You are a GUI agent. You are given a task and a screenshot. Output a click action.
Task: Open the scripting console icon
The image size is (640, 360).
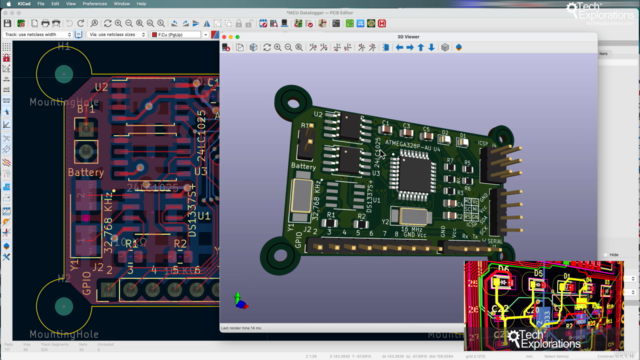tap(336, 24)
